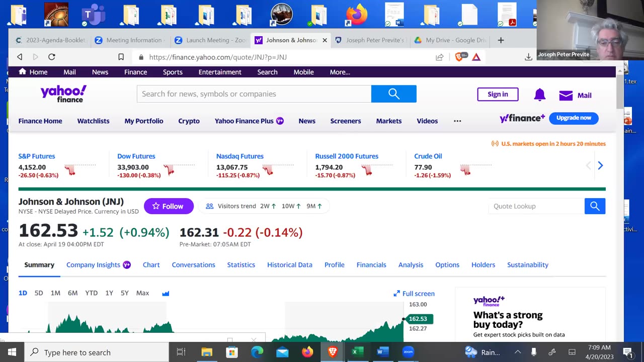The image size is (644, 362).
Task: Click the address bar URL
Action: [x=218, y=57]
